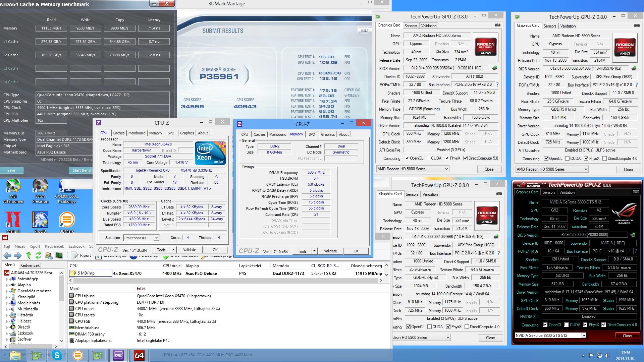Toggle PhysX checkbox in lower HD 5900 GPU-Z
This screenshot has height=362, width=644.
tap(448, 327)
